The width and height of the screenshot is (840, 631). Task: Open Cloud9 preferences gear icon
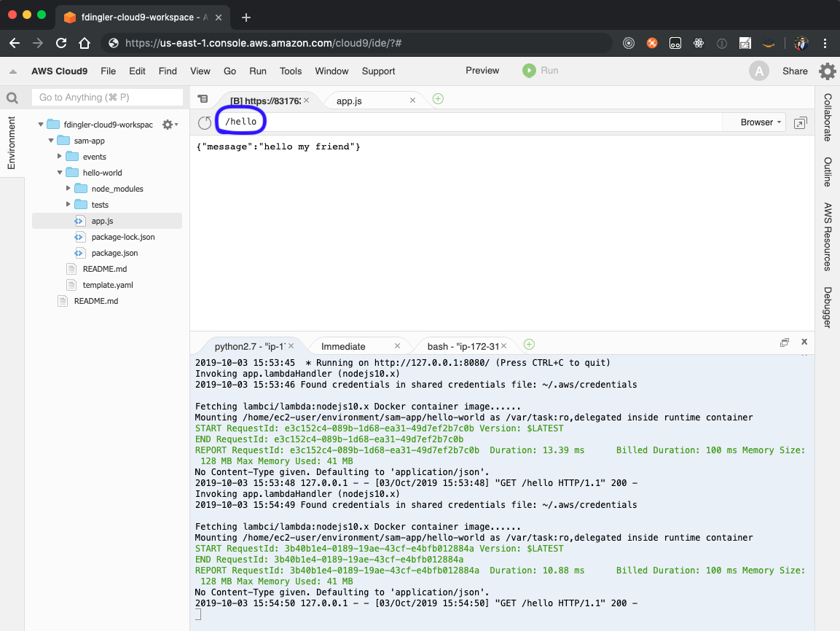pos(827,71)
